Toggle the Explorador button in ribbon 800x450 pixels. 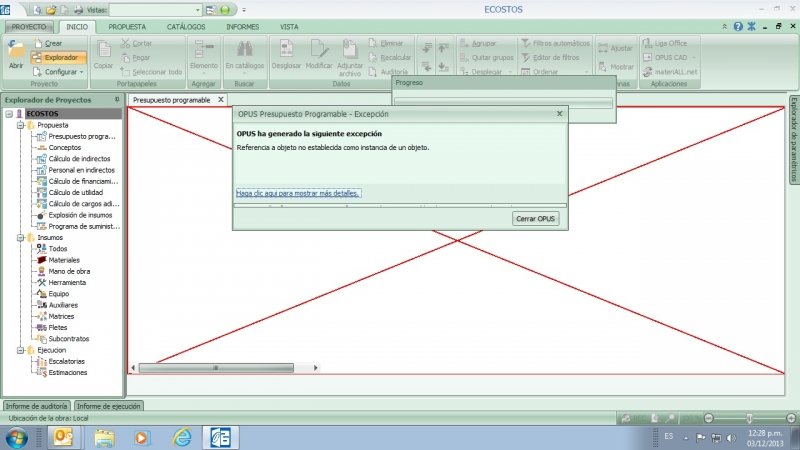55,58
